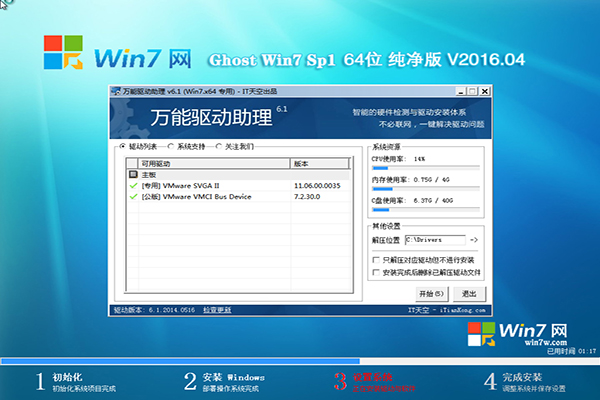Click the 驱动版本 6.1.2014.0516 status text
600x400 pixels.
click(154, 310)
